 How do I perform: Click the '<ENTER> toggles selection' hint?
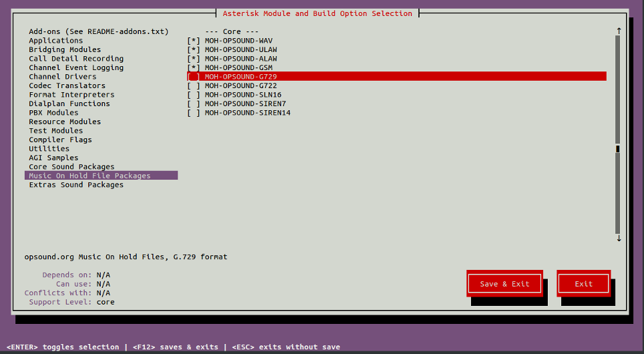pos(63,347)
